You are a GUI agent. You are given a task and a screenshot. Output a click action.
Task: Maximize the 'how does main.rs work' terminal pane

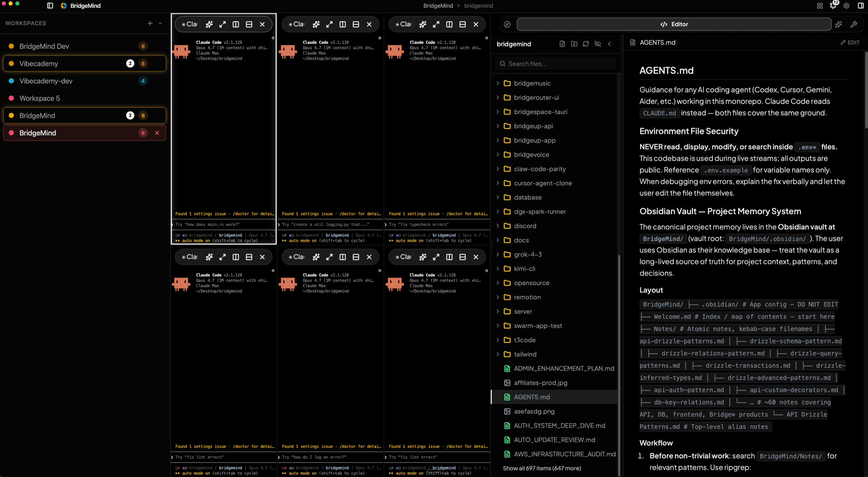(x=222, y=24)
